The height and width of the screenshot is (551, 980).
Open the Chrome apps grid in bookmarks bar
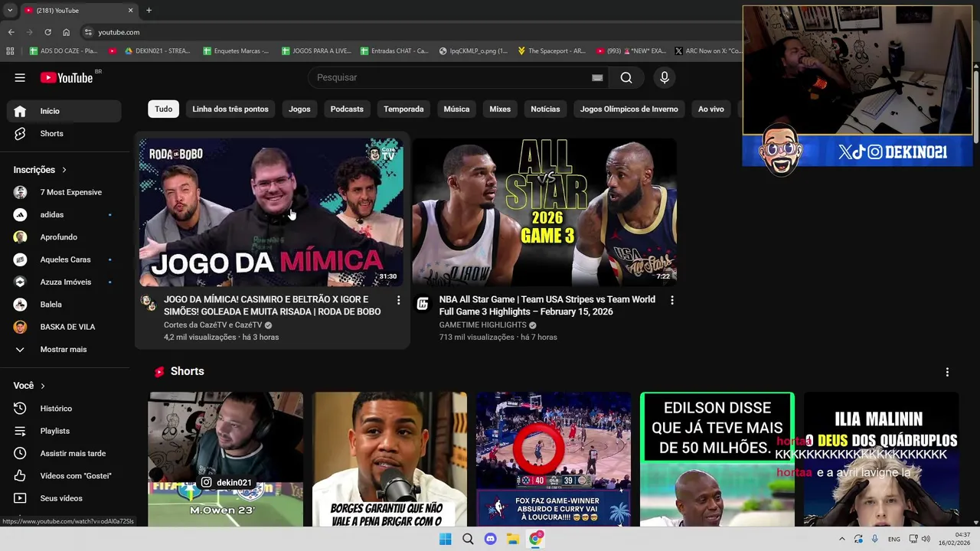coord(10,51)
